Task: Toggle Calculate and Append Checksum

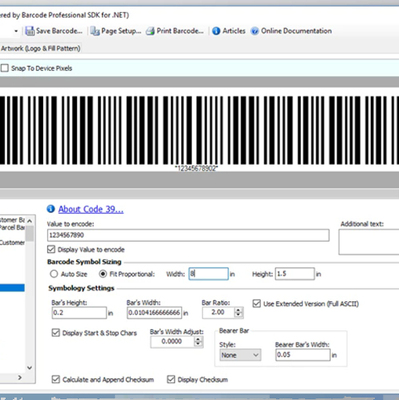Action: click(x=56, y=379)
